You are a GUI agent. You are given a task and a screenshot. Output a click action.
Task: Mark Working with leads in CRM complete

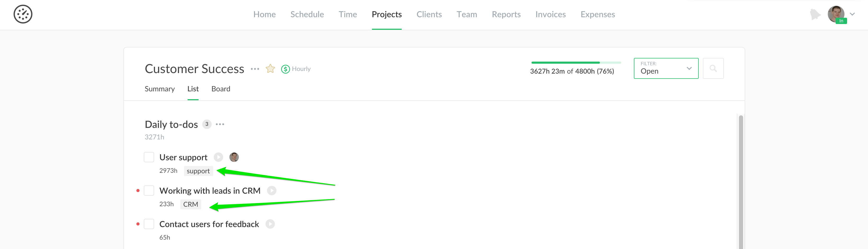[149, 191]
